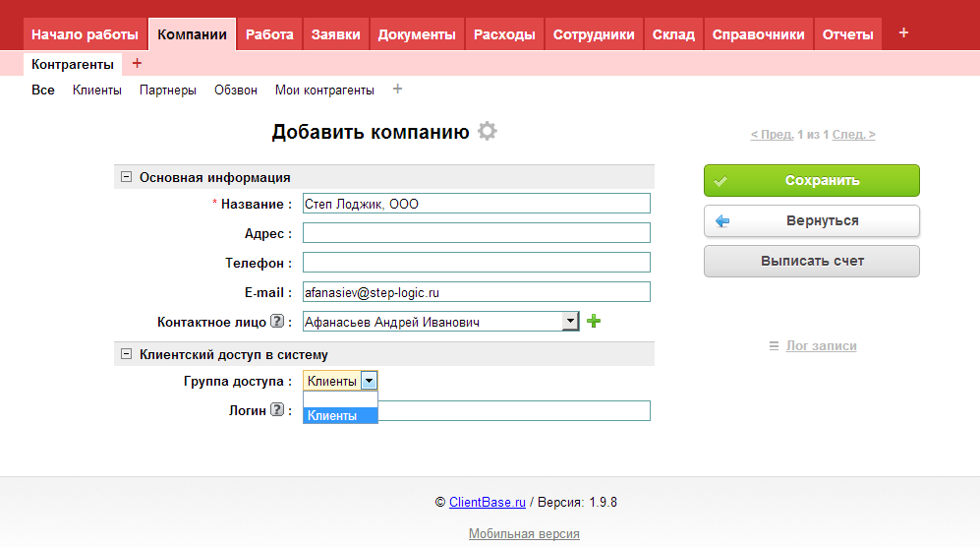Add new subcategory next to Контрагенты
Image resolution: width=980 pixels, height=547 pixels.
coord(137,64)
